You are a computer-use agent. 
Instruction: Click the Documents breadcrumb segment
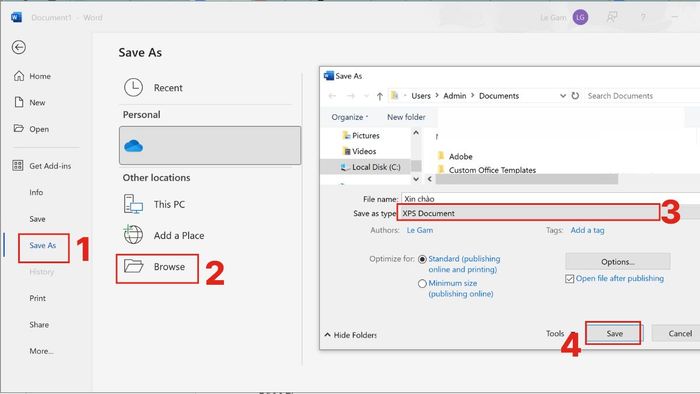[x=499, y=95]
